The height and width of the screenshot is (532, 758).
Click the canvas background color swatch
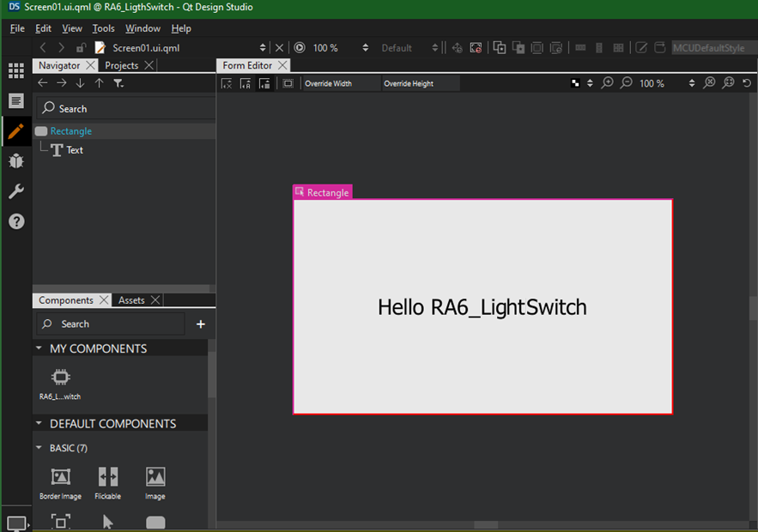pos(575,83)
